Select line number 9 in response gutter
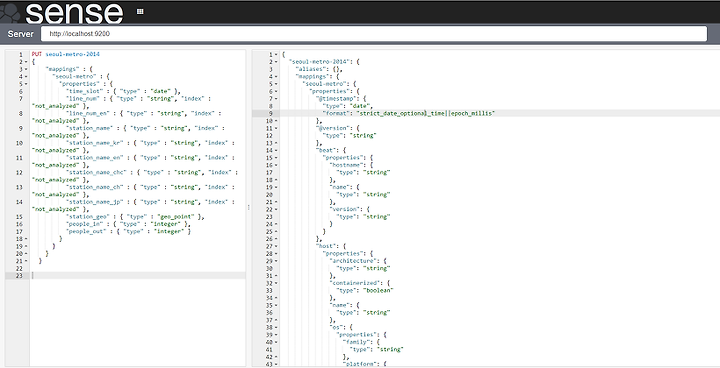The width and height of the screenshot is (720, 368). (271, 113)
